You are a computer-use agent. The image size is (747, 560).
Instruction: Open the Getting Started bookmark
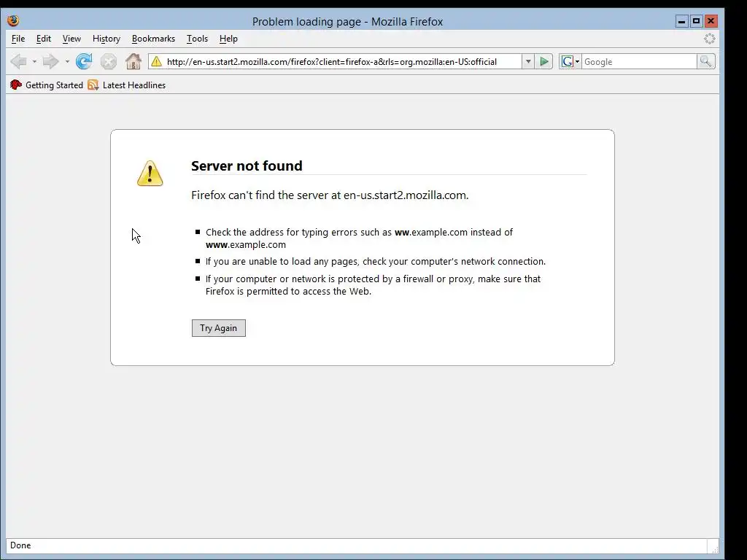coord(47,85)
